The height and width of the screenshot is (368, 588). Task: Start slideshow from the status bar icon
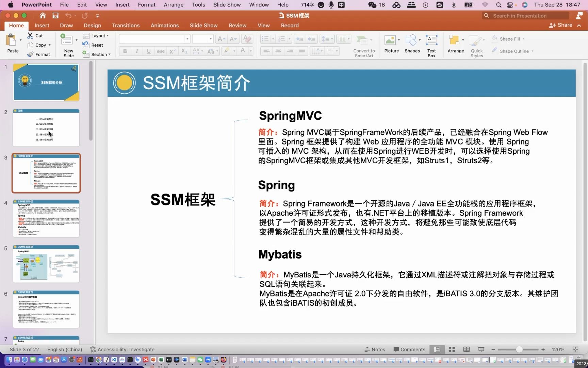click(481, 349)
